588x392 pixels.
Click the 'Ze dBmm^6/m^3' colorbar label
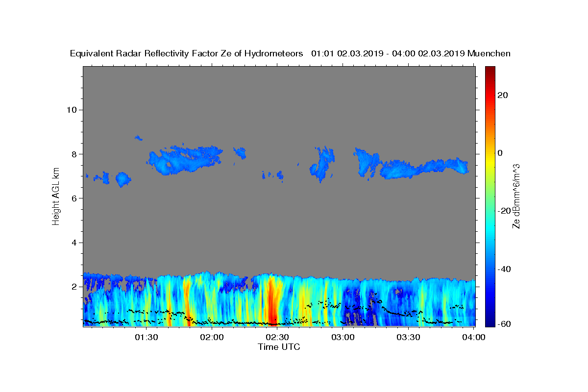click(x=516, y=196)
